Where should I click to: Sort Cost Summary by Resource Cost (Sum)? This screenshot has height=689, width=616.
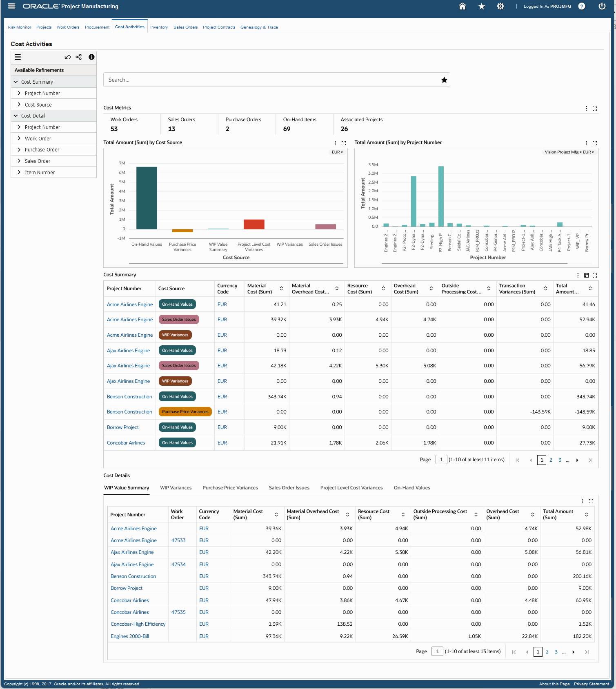click(383, 289)
